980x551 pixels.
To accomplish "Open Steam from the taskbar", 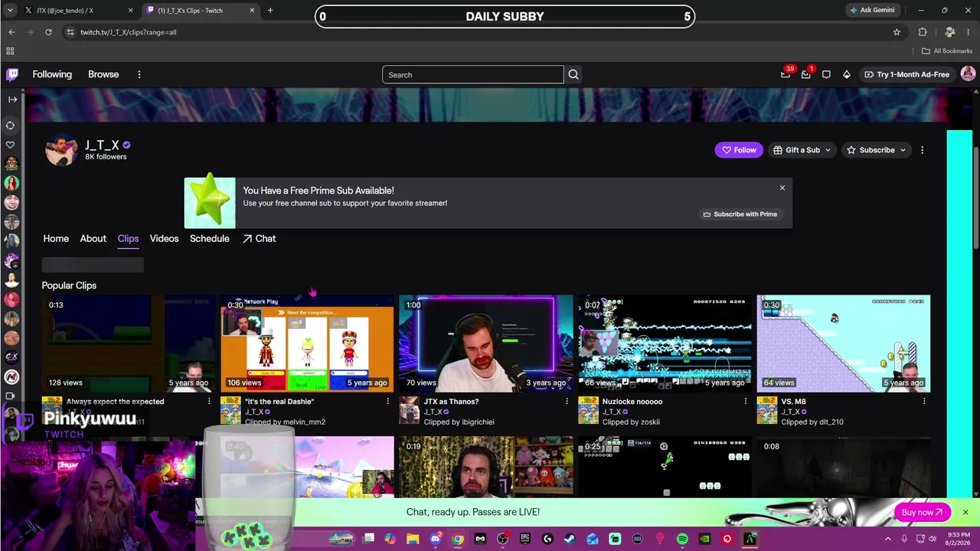I will (570, 539).
